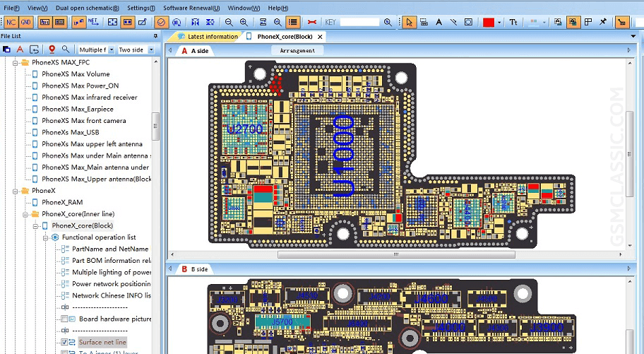644x354 pixels.
Task: Click inside the KEY search field
Action: (x=359, y=22)
